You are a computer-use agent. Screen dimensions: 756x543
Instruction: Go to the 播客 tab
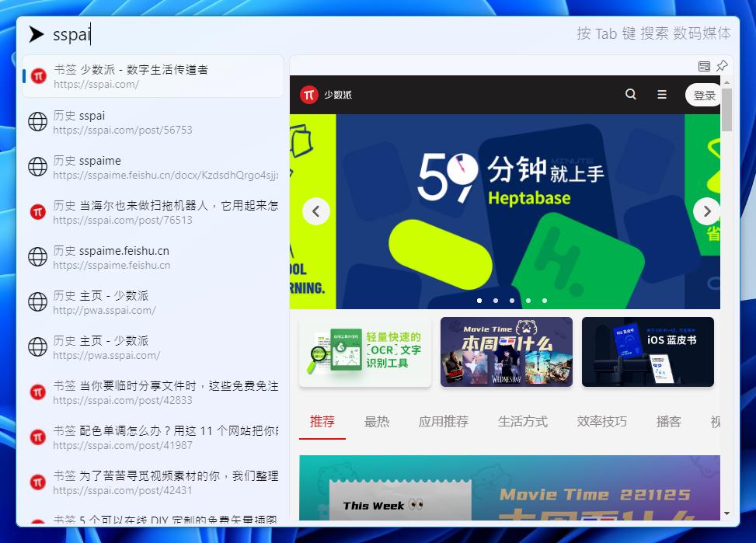click(x=669, y=422)
